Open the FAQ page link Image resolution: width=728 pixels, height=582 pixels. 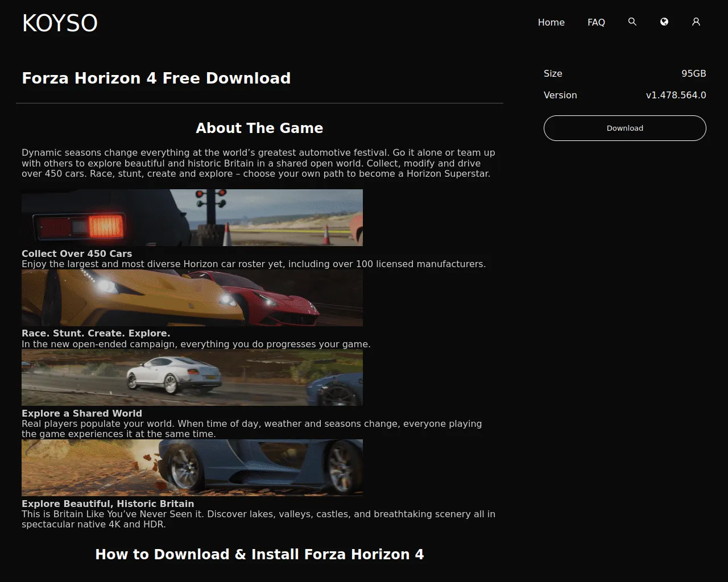[596, 22]
